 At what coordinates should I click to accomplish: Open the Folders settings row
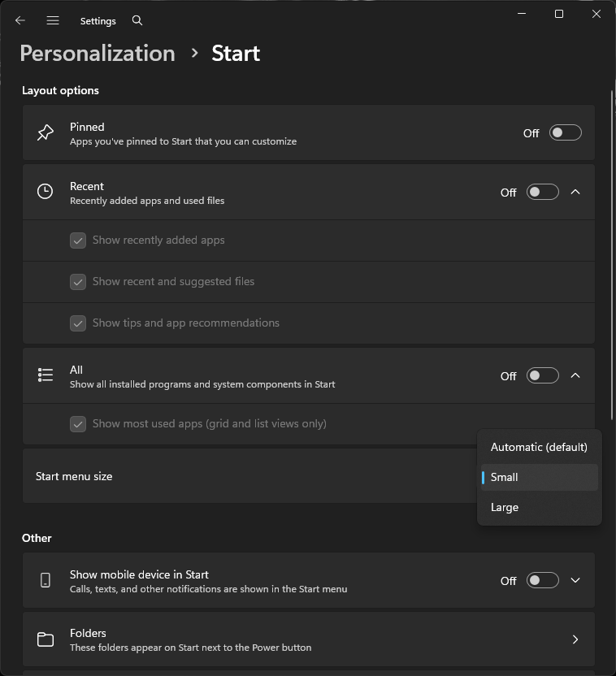(309, 639)
